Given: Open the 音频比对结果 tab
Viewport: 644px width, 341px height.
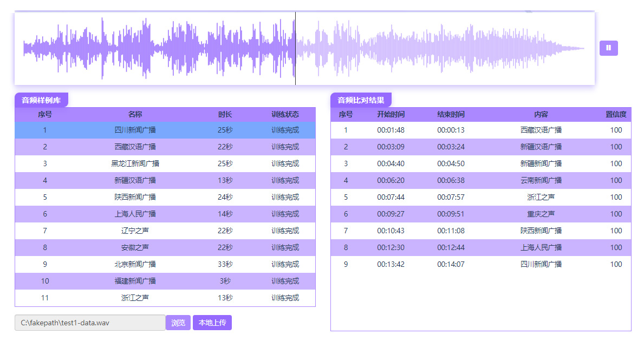Looking at the screenshot, I should 361,100.
